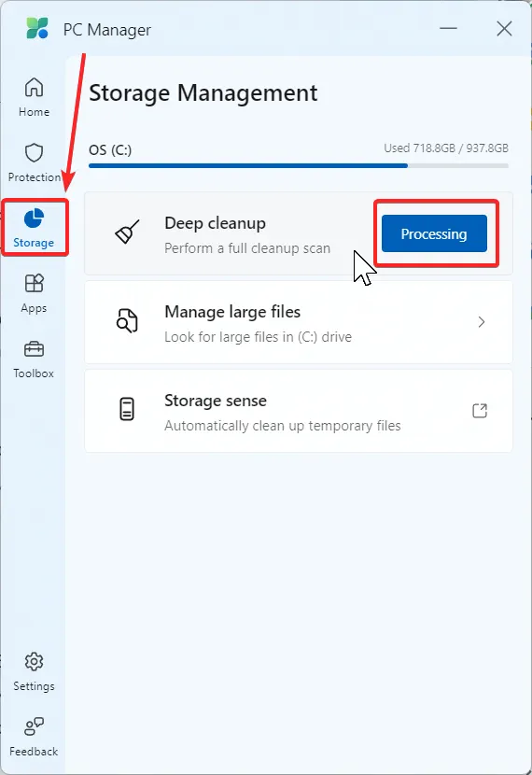Open the Feedback section
The width and height of the screenshot is (532, 775).
34,737
